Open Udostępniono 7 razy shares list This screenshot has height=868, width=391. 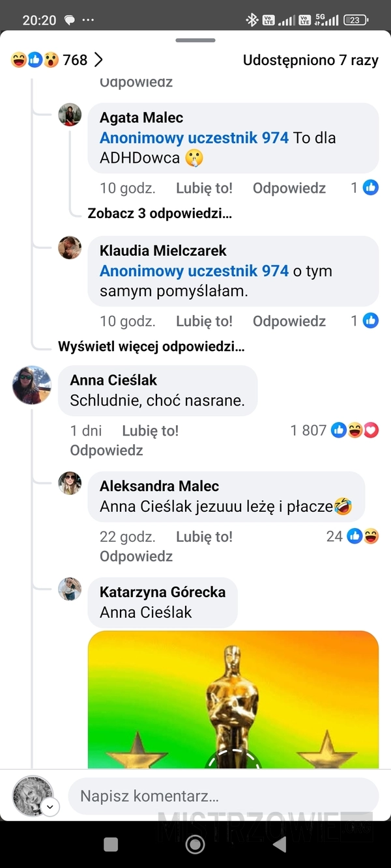coord(310,60)
